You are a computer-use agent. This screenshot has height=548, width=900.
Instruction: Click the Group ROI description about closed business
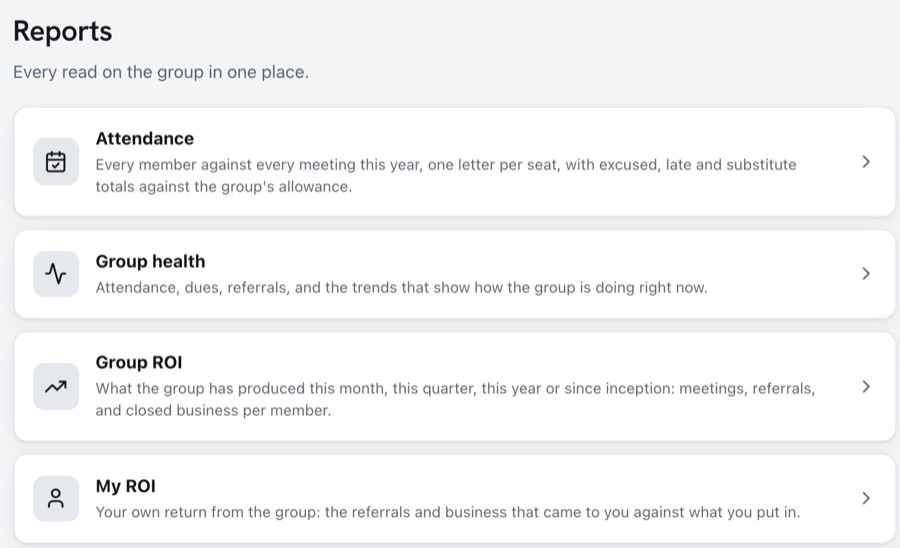pos(455,399)
